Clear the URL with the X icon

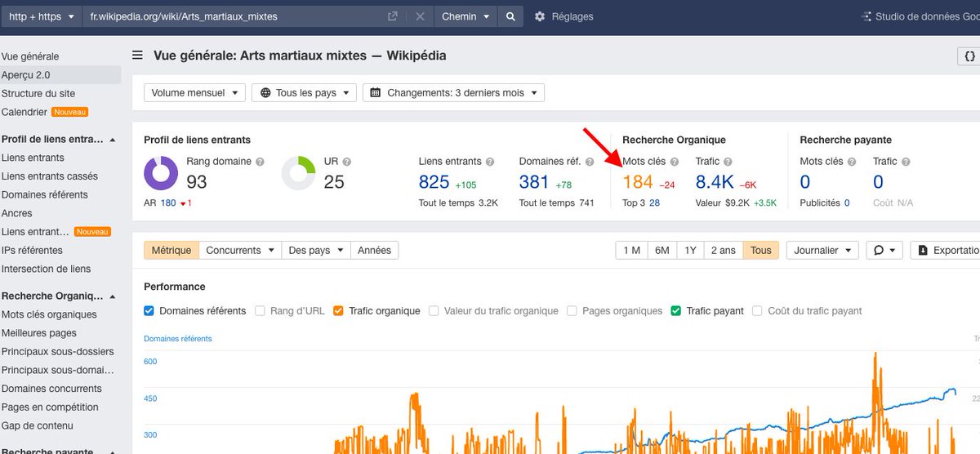tap(420, 16)
